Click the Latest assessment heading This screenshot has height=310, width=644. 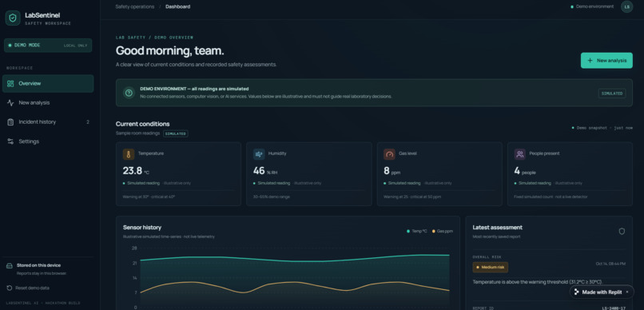click(497, 227)
